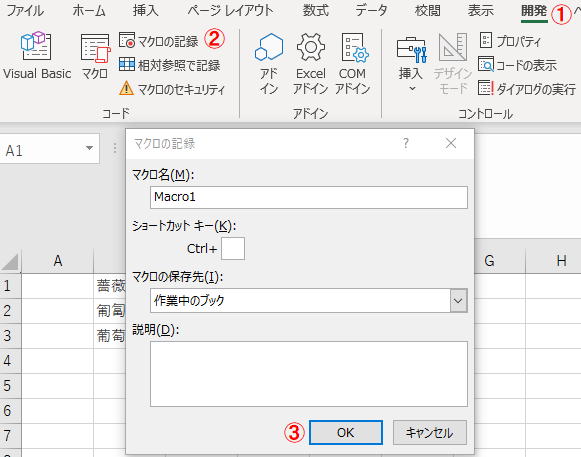Viewport: 581px width, 457px height.
Task: Switch to the ホーム tab
Action: (89, 11)
